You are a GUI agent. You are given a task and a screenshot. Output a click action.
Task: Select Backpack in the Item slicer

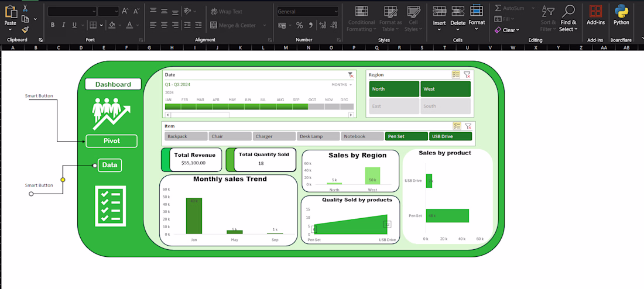[x=186, y=136]
